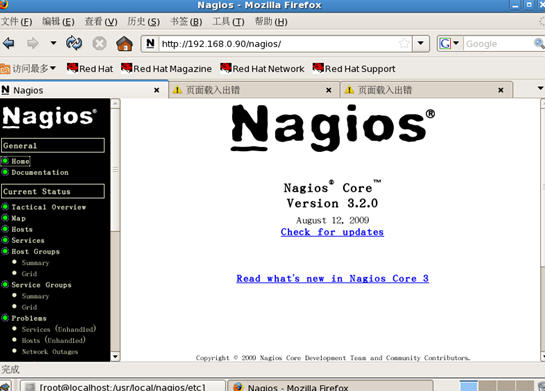
Task: Click the sidebar scrollbar down arrow
Action: coord(115,357)
